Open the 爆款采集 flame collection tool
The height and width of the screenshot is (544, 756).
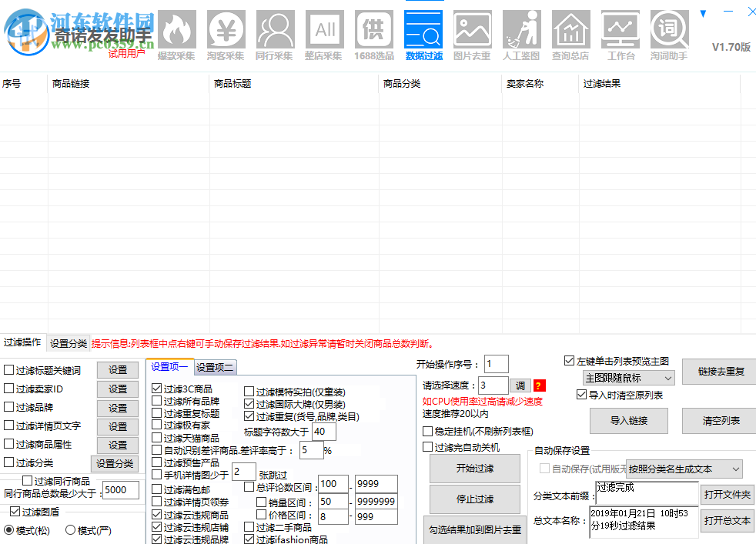click(x=176, y=29)
